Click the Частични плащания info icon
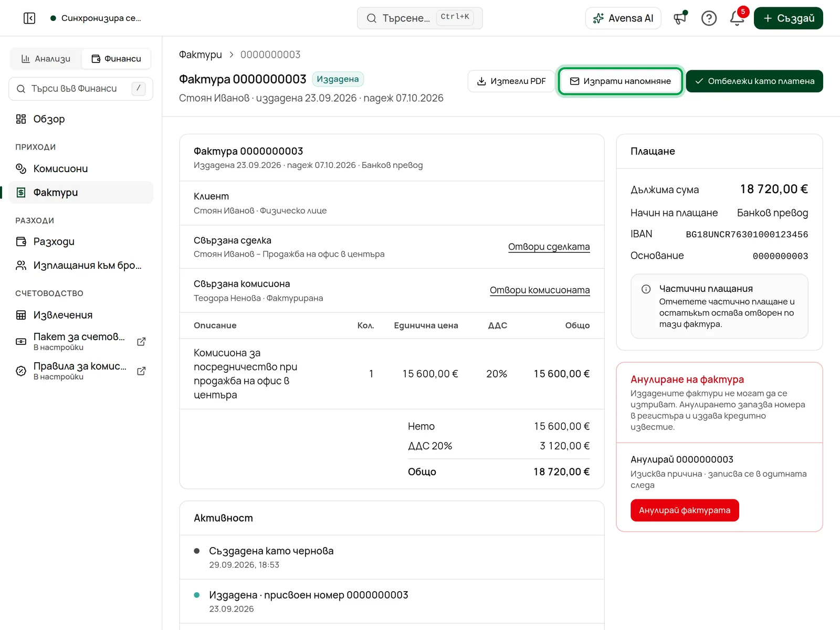840x630 pixels. tap(646, 289)
